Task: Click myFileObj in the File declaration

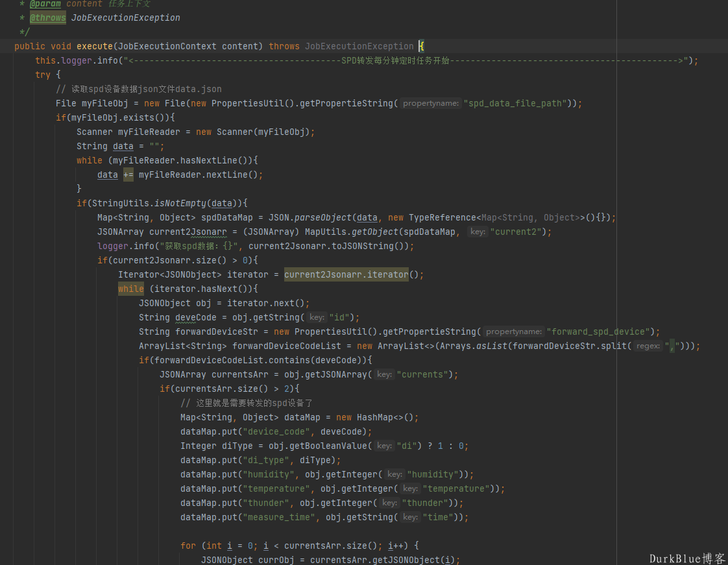Action: 105,104
